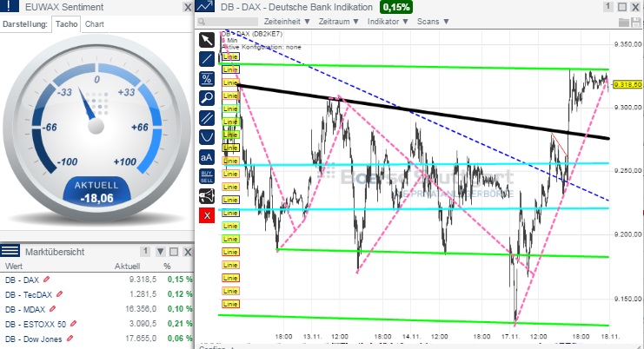Open the Zeitraum dropdown
Viewport: 644px width, 349px height.
click(x=339, y=22)
